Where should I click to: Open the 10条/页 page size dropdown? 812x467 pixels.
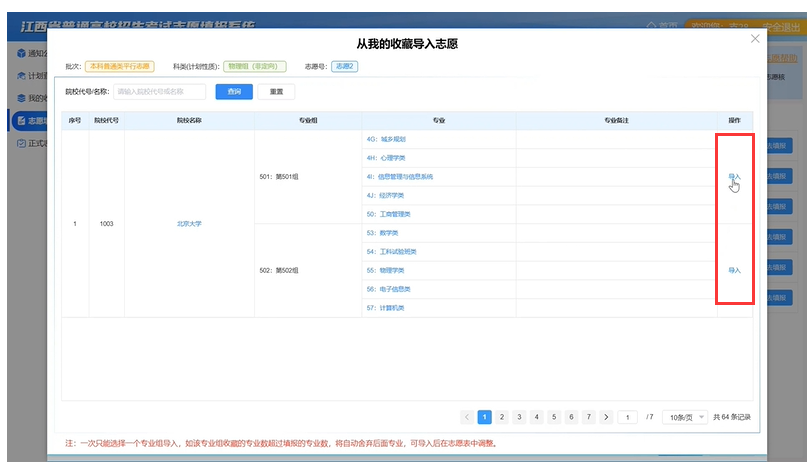(686, 417)
